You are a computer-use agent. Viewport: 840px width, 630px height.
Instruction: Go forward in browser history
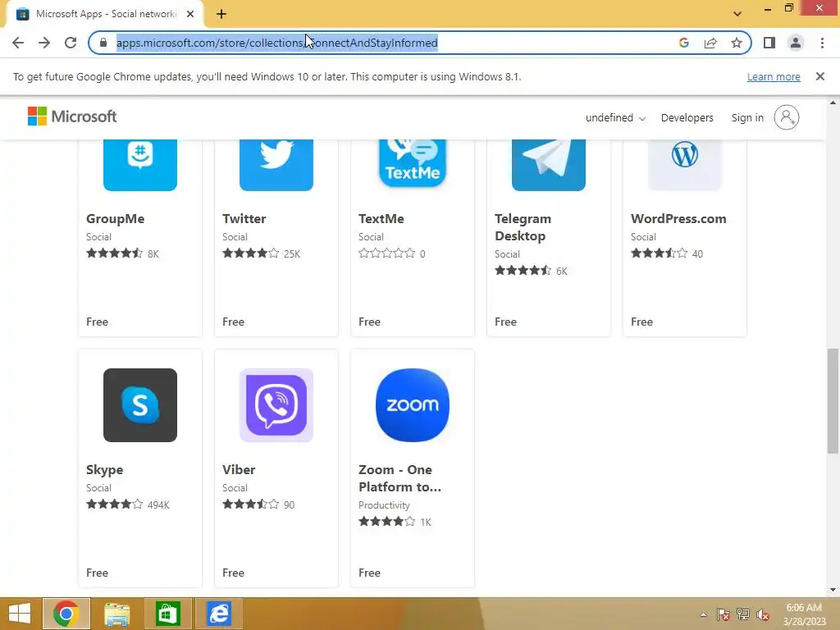pyautogui.click(x=44, y=43)
